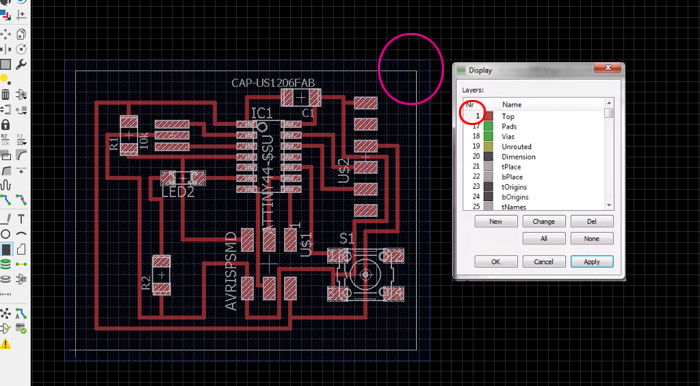Viewport: 700px width, 386px height.
Task: Select the Add part tool
Action: coord(21,94)
